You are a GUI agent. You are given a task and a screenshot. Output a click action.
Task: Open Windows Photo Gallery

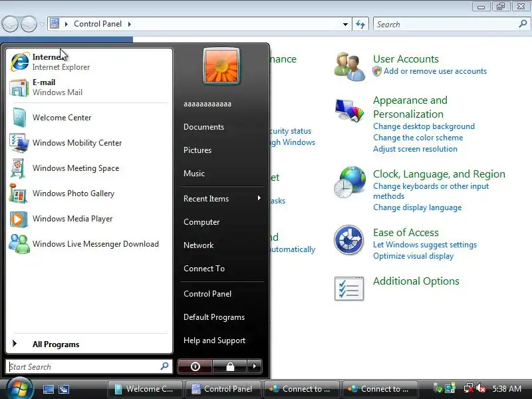89,194
